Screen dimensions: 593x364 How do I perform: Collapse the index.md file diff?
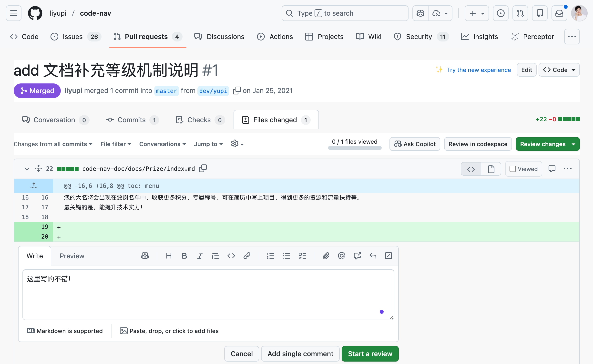click(27, 169)
